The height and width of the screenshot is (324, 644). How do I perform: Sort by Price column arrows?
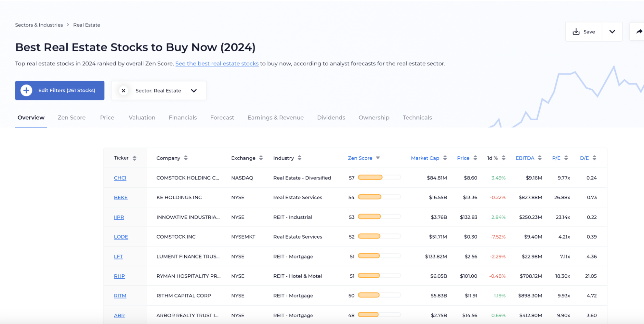click(475, 158)
